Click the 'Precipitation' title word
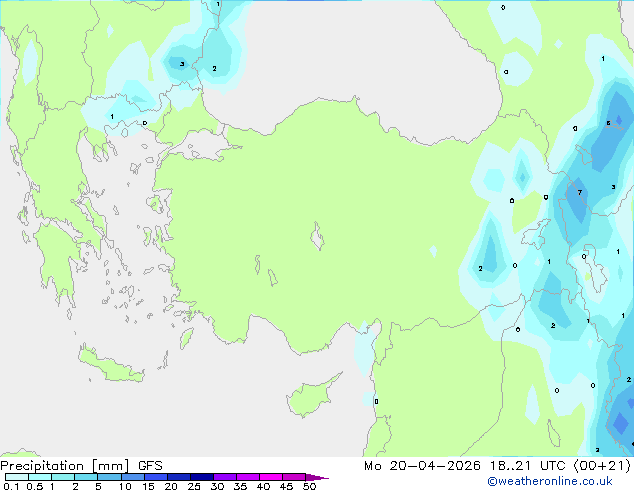This screenshot has height=490, width=634. pos(42,466)
